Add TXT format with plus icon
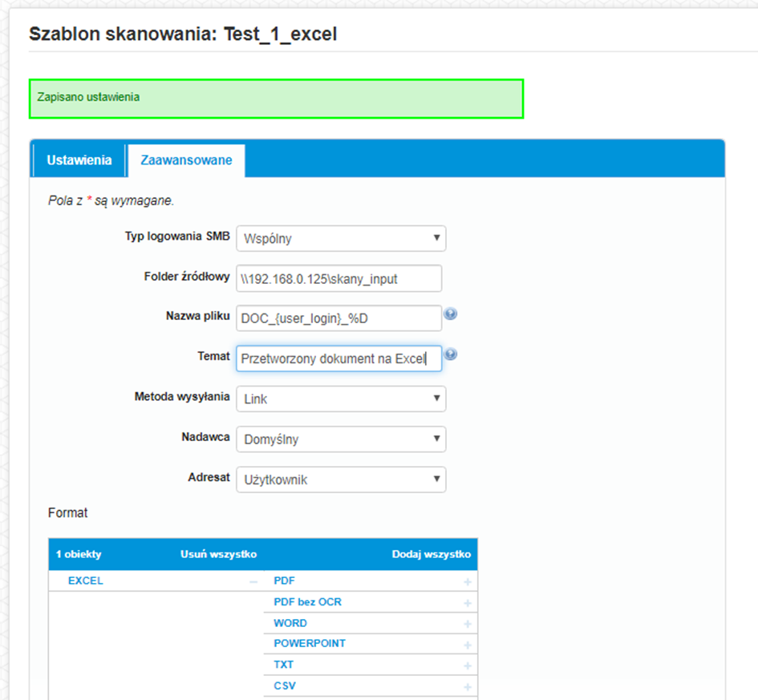 pos(468,666)
